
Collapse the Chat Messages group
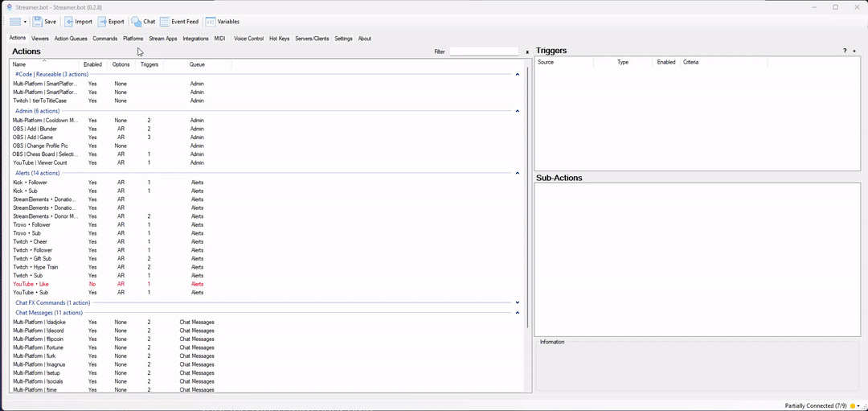point(517,312)
